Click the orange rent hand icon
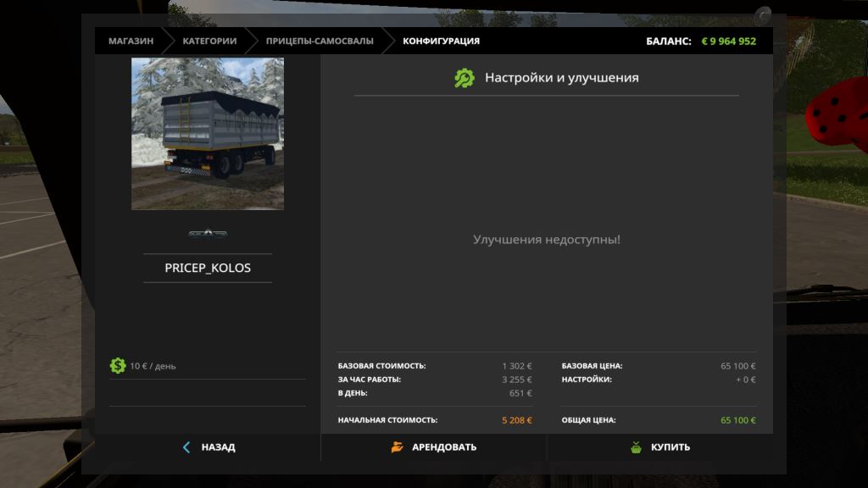 coord(397,447)
